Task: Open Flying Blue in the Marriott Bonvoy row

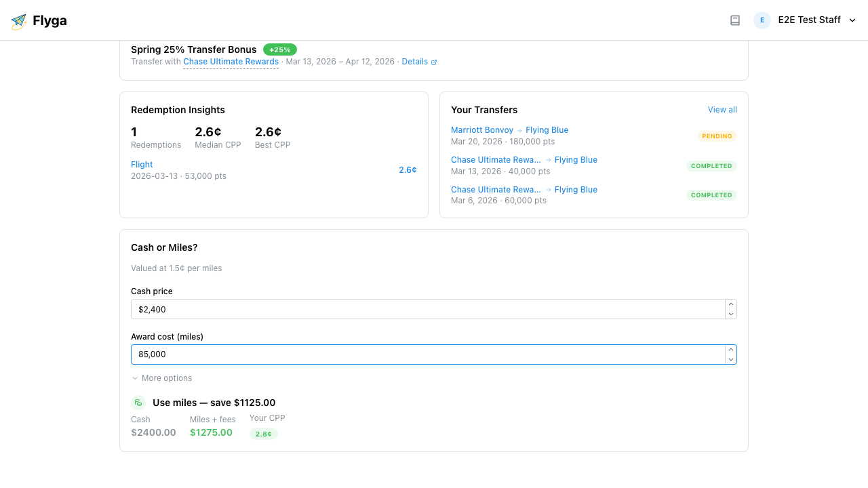Action: coord(547,130)
